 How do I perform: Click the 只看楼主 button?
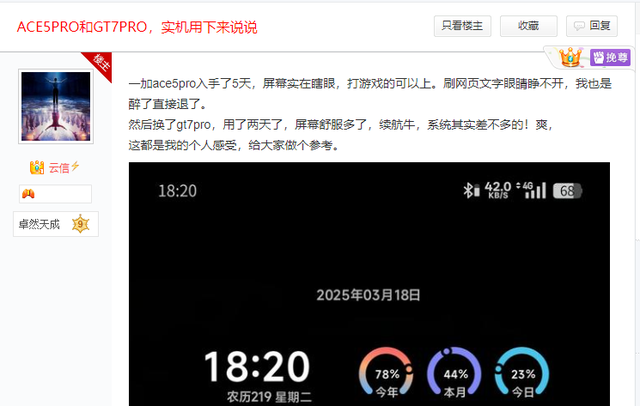pyautogui.click(x=462, y=26)
